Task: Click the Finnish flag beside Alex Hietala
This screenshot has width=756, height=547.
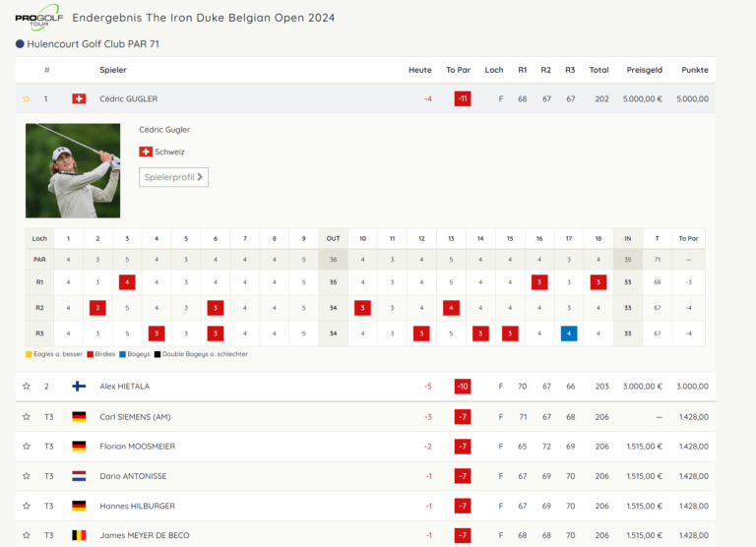Action: (79, 386)
